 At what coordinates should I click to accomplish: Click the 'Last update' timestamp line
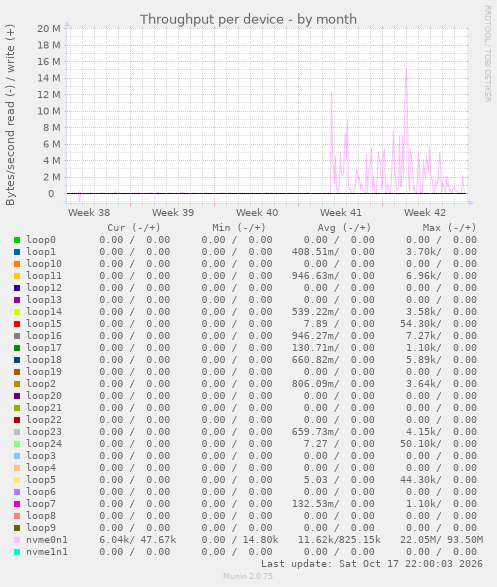pos(372,564)
